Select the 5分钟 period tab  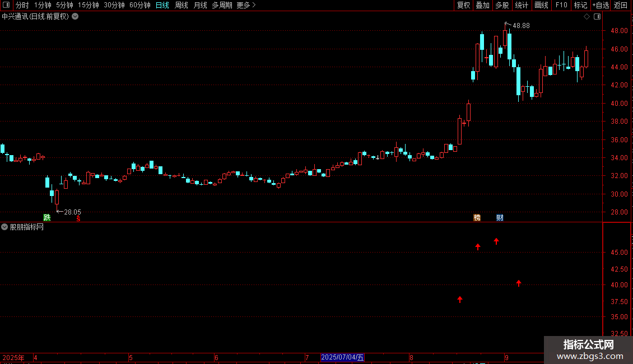pos(64,5)
